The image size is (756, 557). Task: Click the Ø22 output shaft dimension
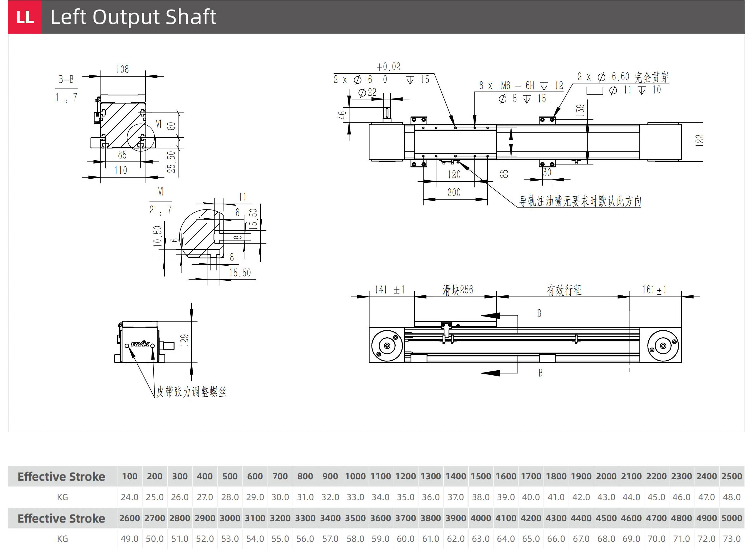pos(368,92)
